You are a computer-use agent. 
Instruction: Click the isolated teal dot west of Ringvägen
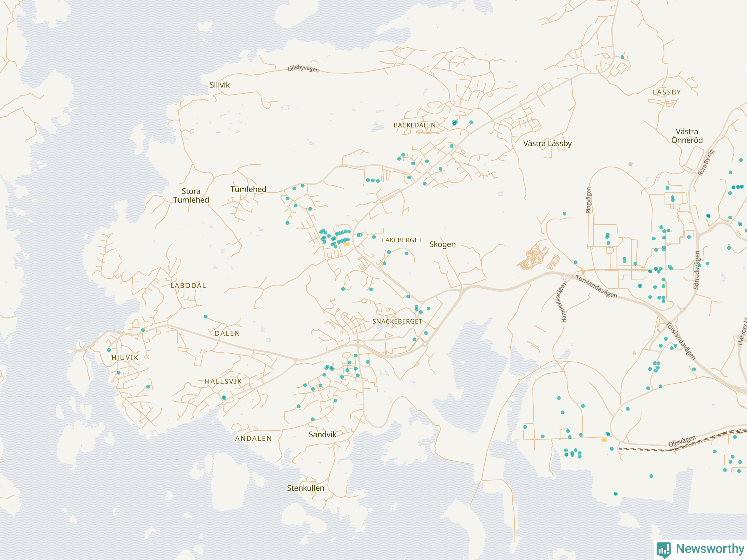564,214
